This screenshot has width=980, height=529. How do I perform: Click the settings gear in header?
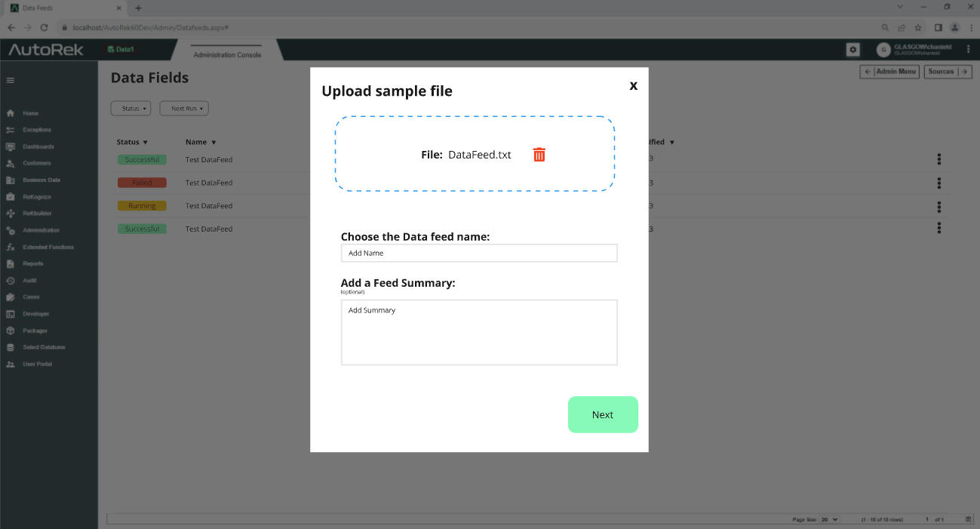tap(853, 49)
